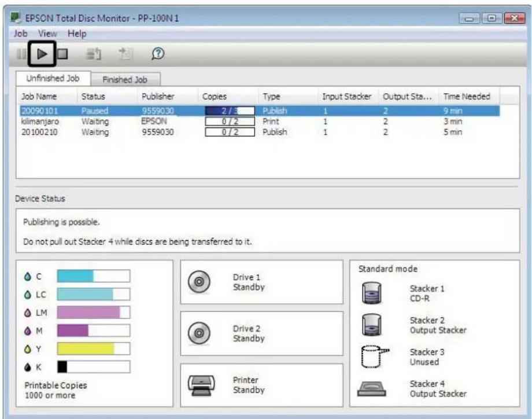Click the Black ink drop icon
The height and width of the screenshot is (419, 532).
tap(28, 367)
